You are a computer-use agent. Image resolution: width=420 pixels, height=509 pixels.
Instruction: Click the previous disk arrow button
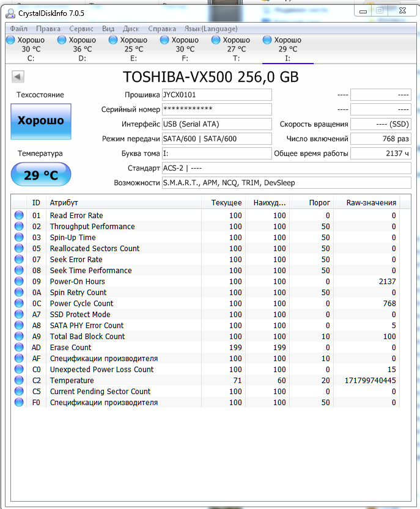click(18, 76)
